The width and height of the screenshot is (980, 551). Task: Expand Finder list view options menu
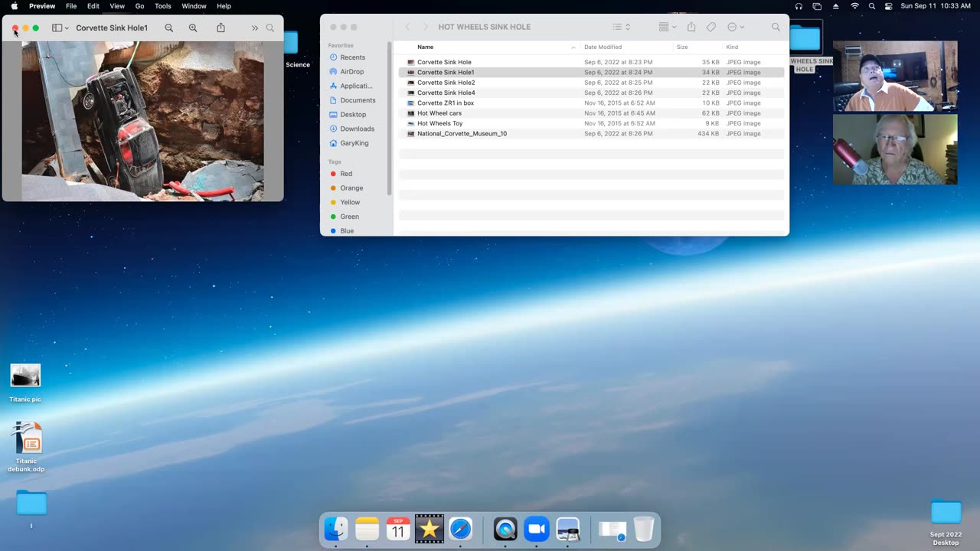click(x=621, y=27)
